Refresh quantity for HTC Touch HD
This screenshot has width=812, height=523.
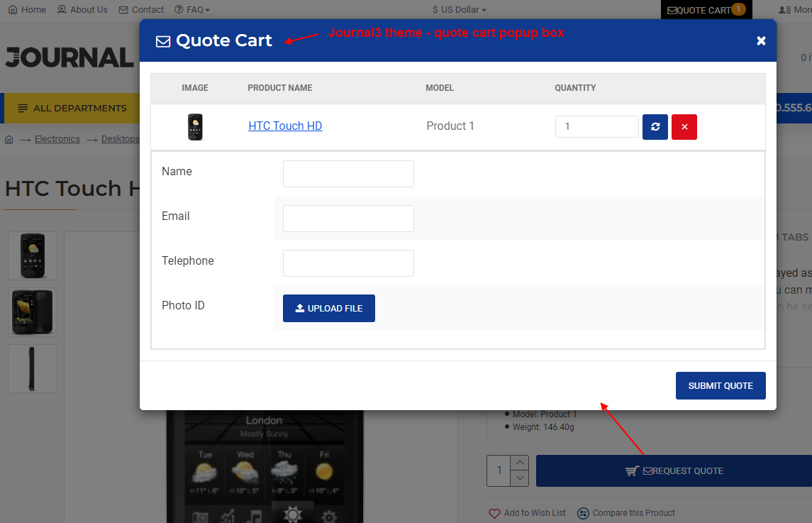point(655,127)
